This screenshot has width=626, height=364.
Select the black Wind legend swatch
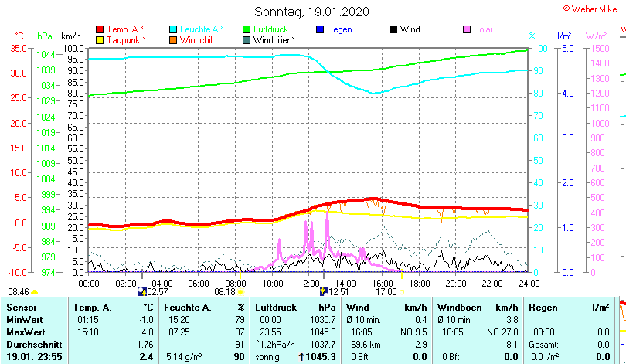click(393, 29)
